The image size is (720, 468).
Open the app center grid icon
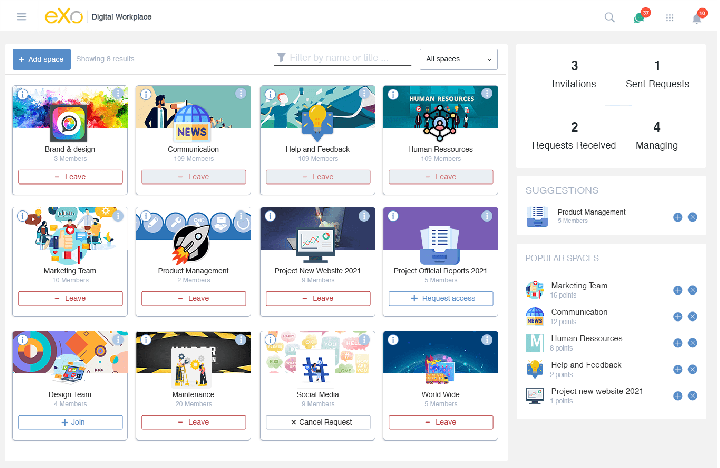tap(669, 18)
